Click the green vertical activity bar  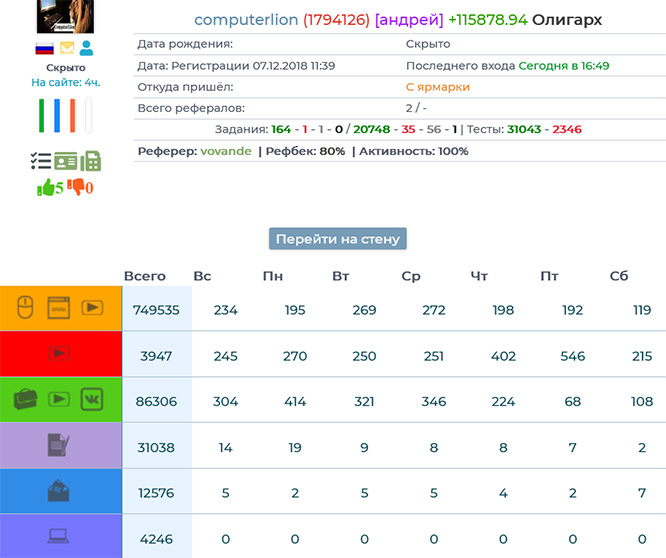click(x=42, y=116)
